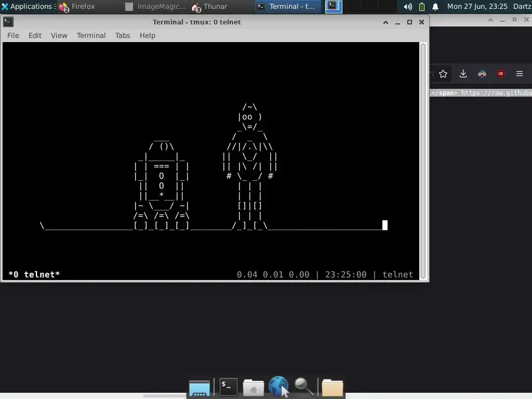Open the Help menu in Terminal
Screen dimensions: 532x399
(148, 35)
